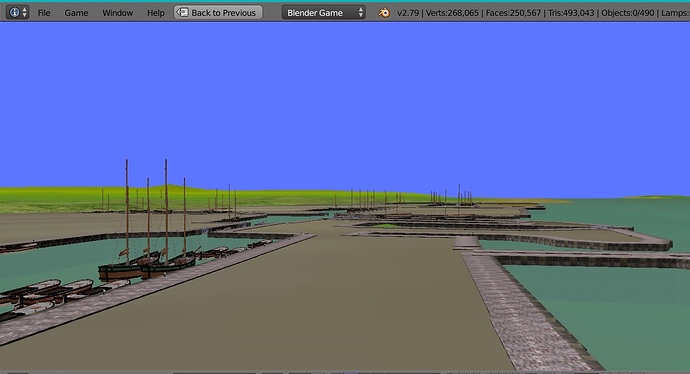Viewport: 690px width, 374px height.
Task: Click the Back to Previous button
Action: 218,12
